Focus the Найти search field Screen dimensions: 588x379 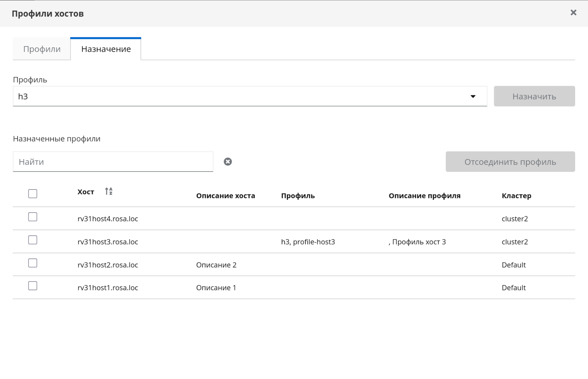tap(113, 162)
